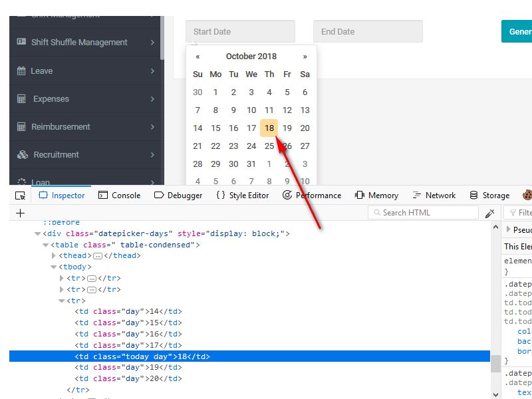Select the element picker tool in DevTools
This screenshot has height=399, width=532.
pos(21,195)
